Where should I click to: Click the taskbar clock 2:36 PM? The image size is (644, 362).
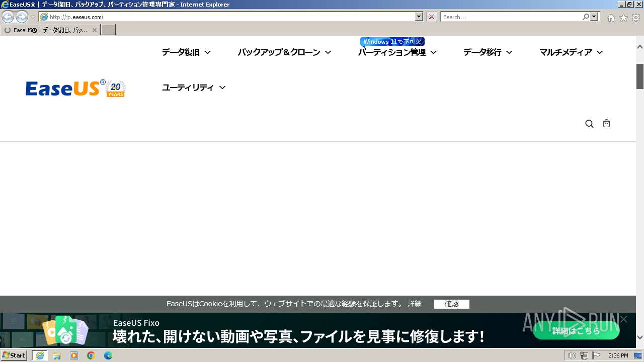click(x=618, y=355)
